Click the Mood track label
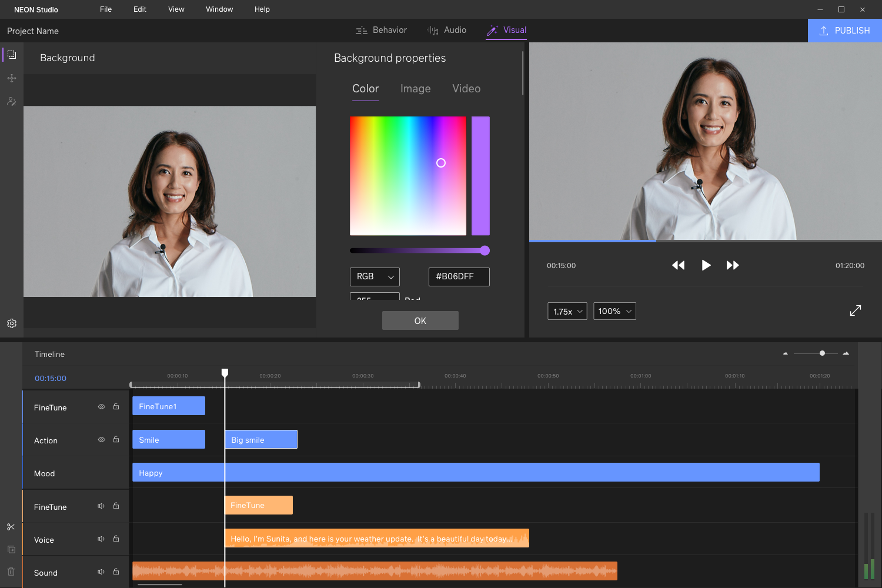Screen dimensions: 882x588 point(45,473)
